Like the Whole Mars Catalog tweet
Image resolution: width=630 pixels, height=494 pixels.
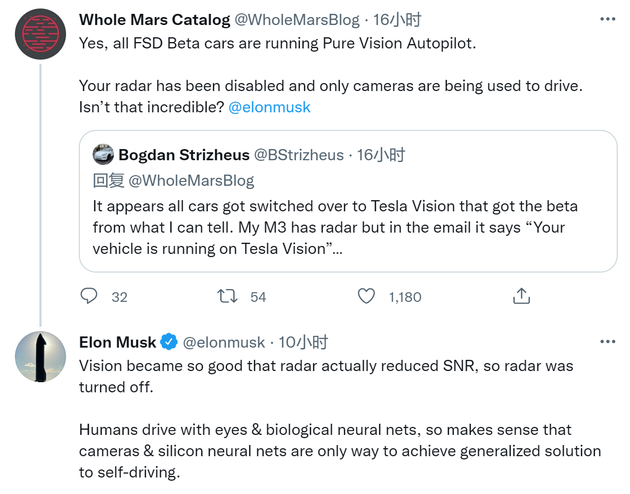[x=367, y=297]
